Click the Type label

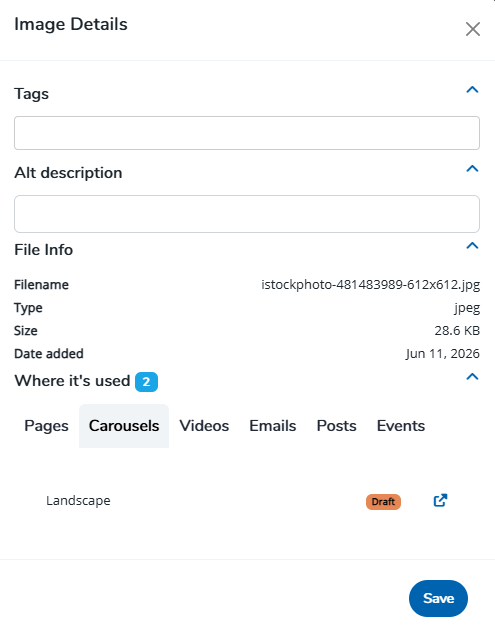point(28,308)
